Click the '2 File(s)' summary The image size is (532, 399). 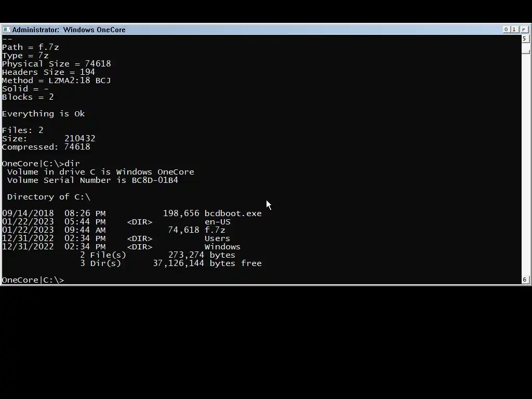click(103, 255)
